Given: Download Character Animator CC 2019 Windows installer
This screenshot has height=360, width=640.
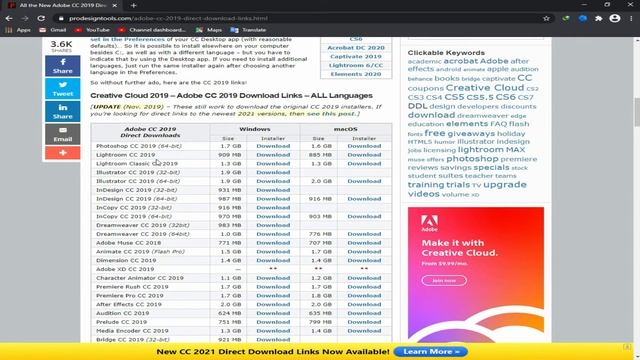Looking at the screenshot, I should coord(273,278).
